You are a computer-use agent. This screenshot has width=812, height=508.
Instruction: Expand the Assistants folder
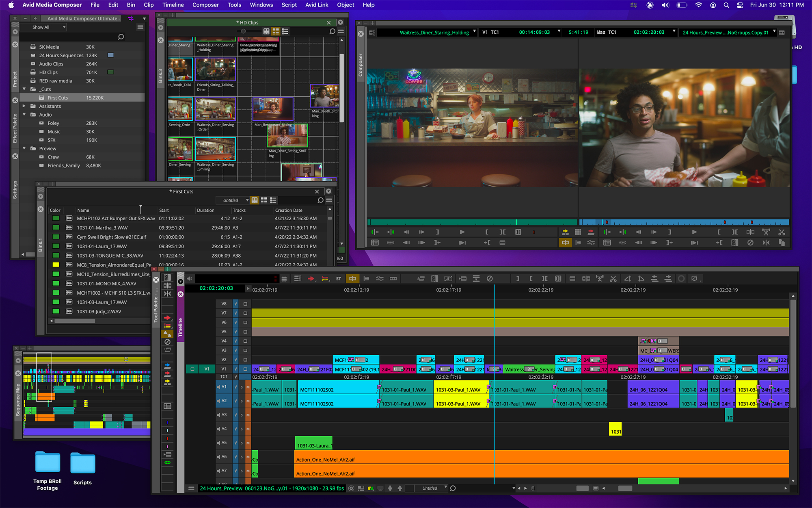tap(24, 106)
